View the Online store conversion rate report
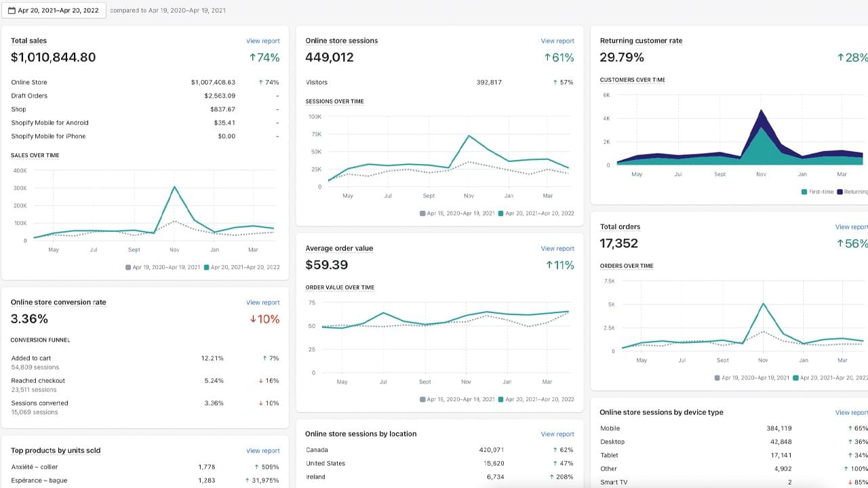868x488 pixels. click(262, 303)
